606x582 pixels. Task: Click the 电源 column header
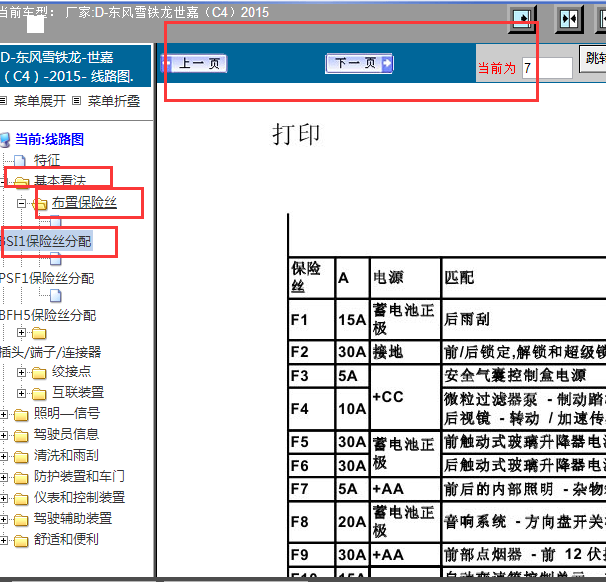405,277
